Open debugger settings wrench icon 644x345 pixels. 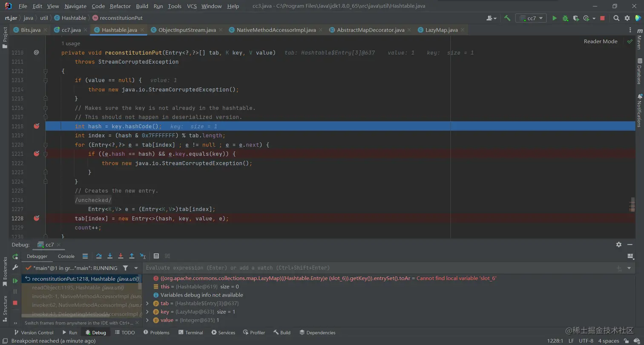15,268
